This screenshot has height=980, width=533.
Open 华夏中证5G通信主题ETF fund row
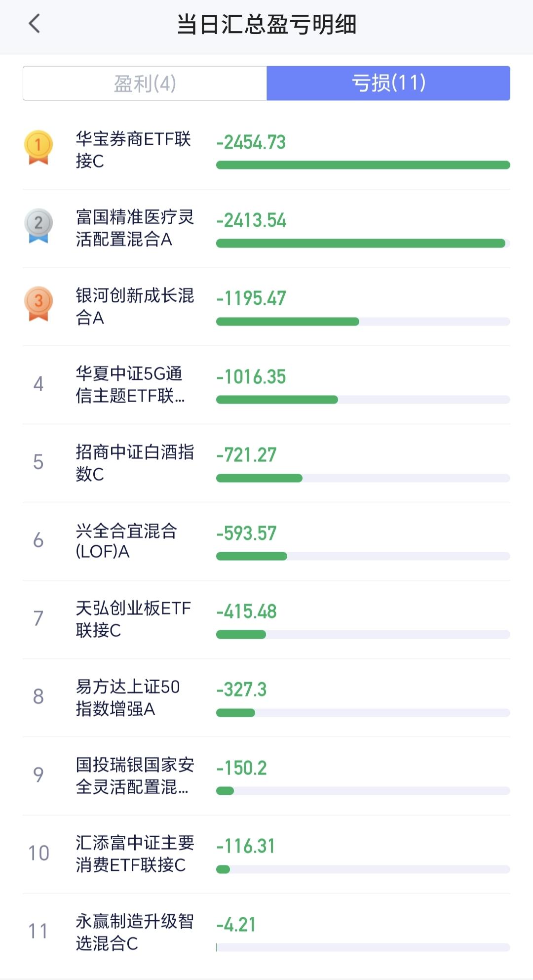[131, 384]
